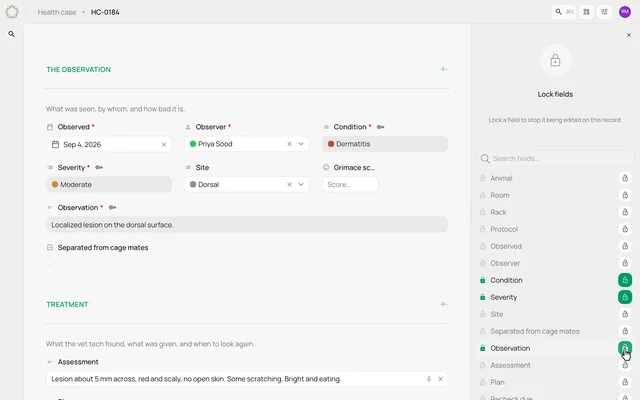Click the locked Dermatitis condition field
Viewport: 640px width, 400px height.
point(385,144)
